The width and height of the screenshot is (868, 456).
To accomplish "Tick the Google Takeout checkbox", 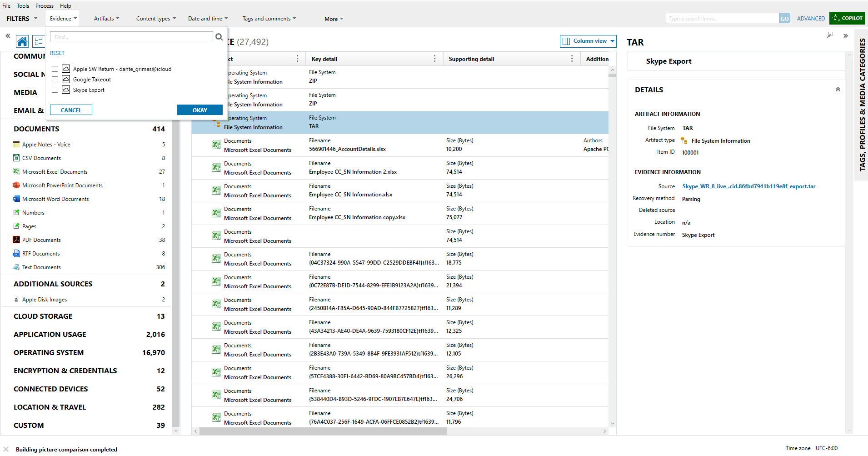I will click(x=55, y=80).
